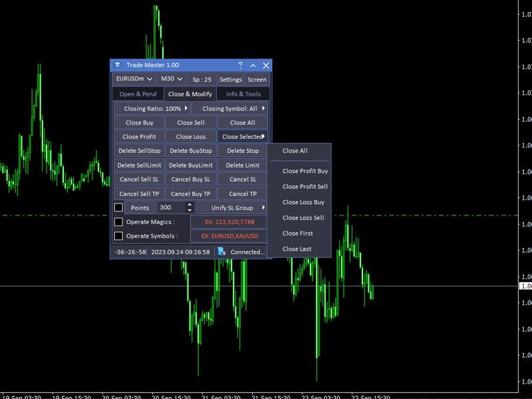532x399 pixels.
Task: Choose Close All in the popup menu
Action: pyautogui.click(x=299, y=151)
